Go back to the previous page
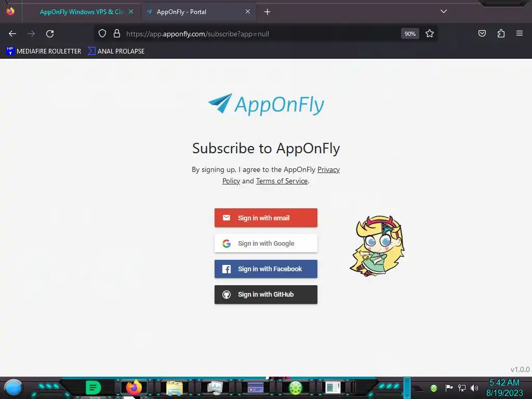Viewport: 532px width, 399px height. [x=12, y=34]
